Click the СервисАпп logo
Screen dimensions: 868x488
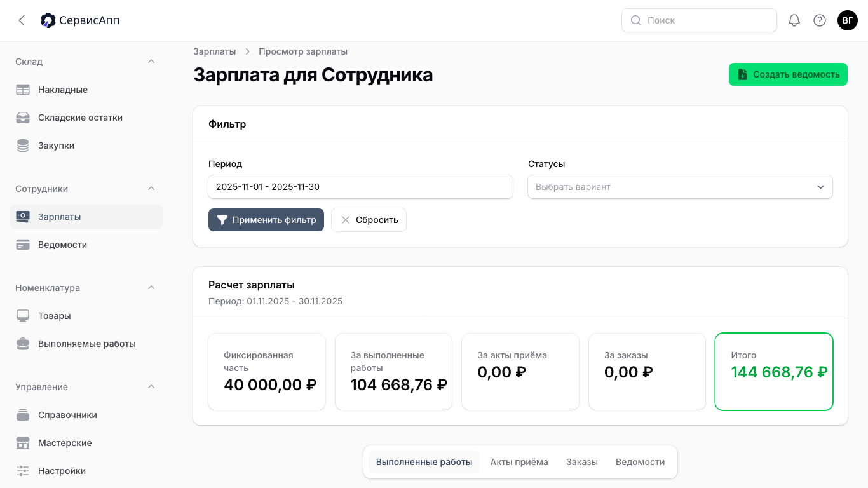[x=79, y=20]
